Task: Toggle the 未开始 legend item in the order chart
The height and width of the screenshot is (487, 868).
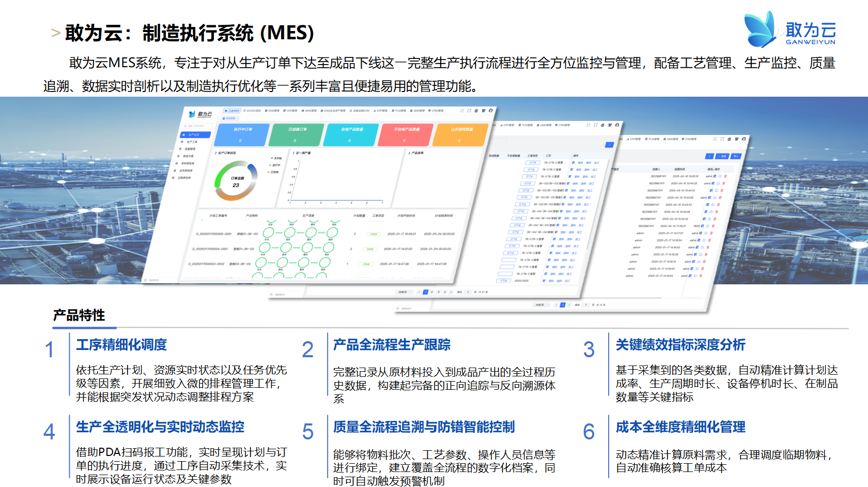Action: pos(276,158)
